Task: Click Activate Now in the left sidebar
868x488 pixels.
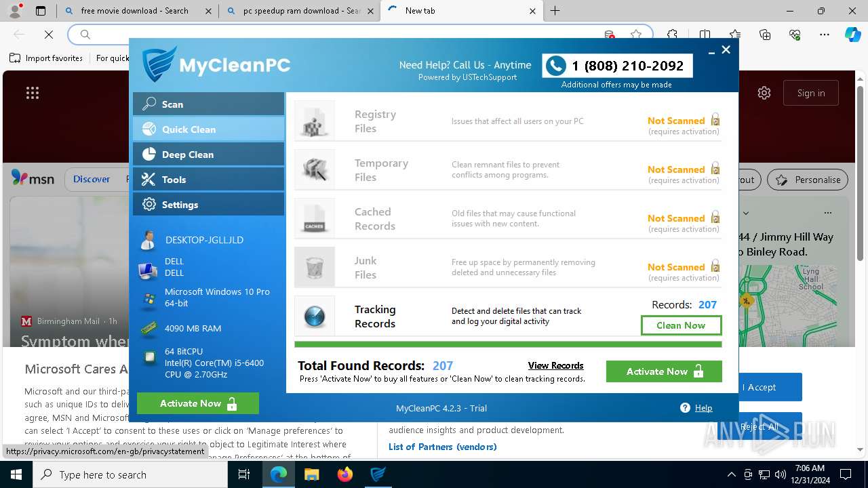Action: (198, 403)
